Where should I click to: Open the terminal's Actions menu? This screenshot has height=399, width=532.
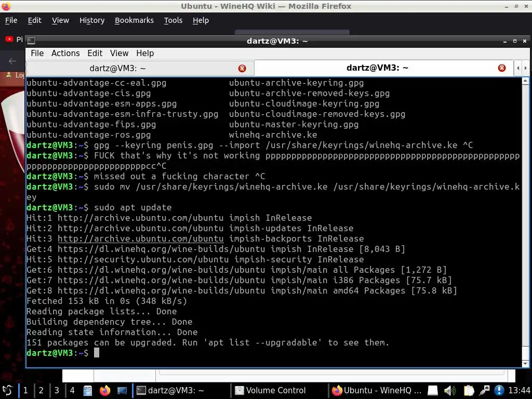pos(65,54)
